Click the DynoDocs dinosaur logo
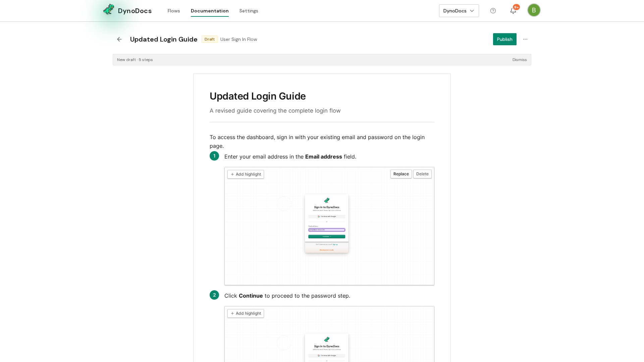The height and width of the screenshot is (362, 644). [109, 9]
